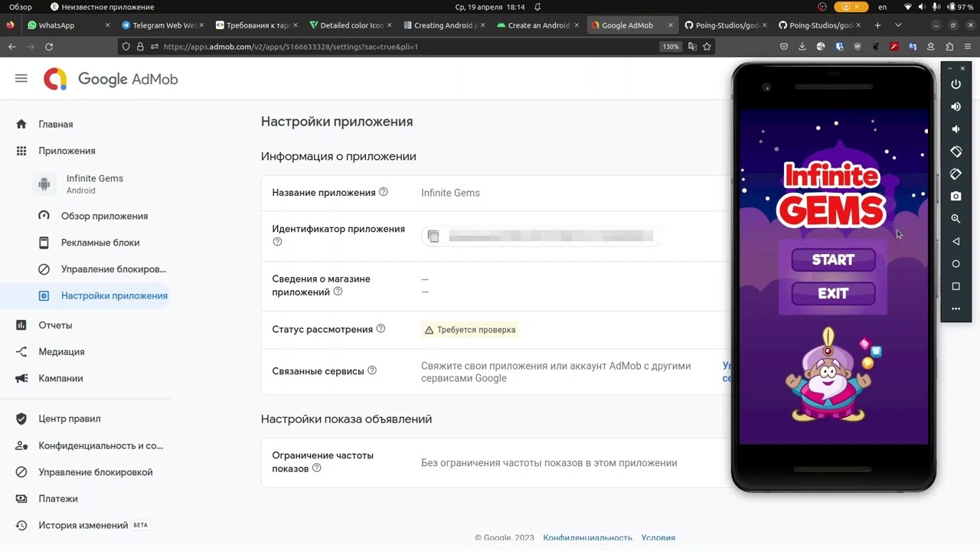Open help icon next to Название приложения

(384, 192)
